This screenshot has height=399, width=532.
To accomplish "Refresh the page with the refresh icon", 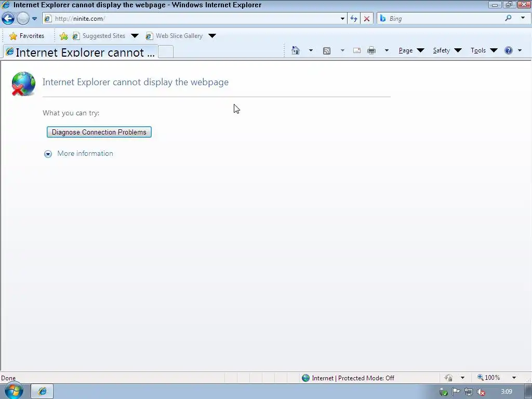I will [353, 19].
